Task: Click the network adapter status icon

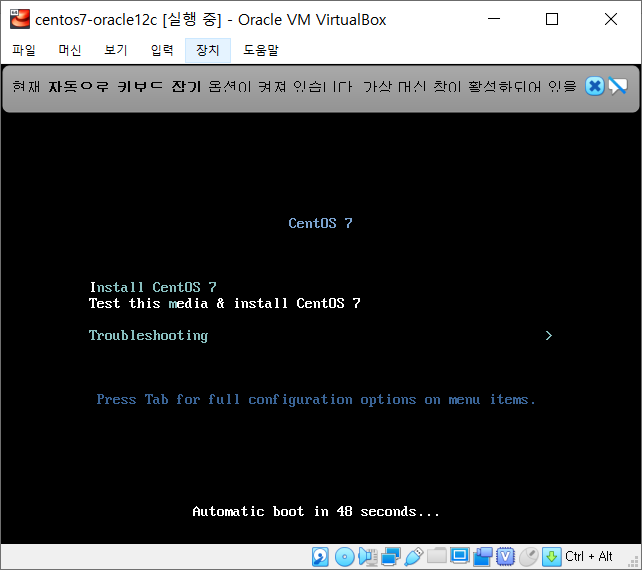Action: click(x=391, y=557)
